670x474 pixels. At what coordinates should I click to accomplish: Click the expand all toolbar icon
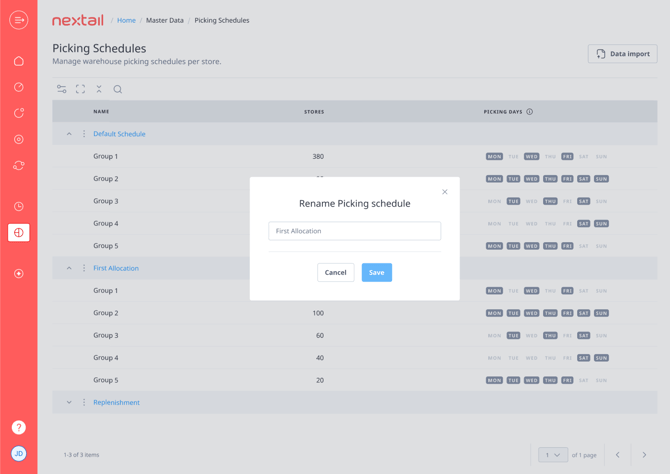[x=80, y=89]
